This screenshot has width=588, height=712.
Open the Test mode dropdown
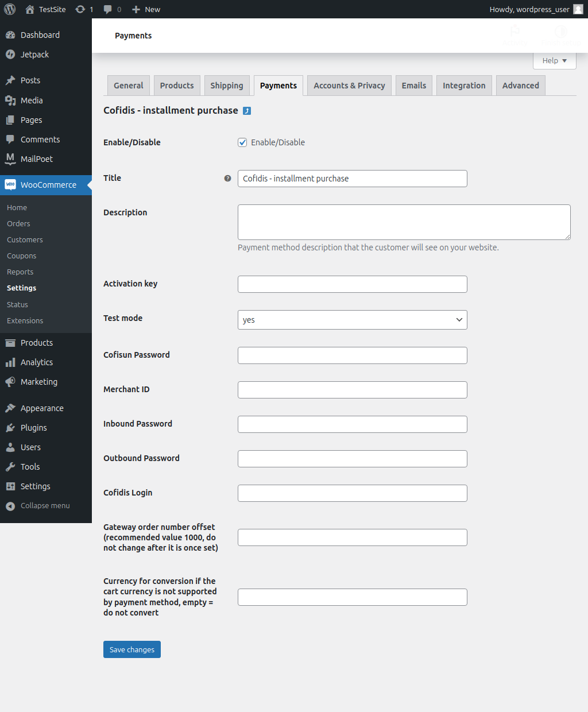352,320
